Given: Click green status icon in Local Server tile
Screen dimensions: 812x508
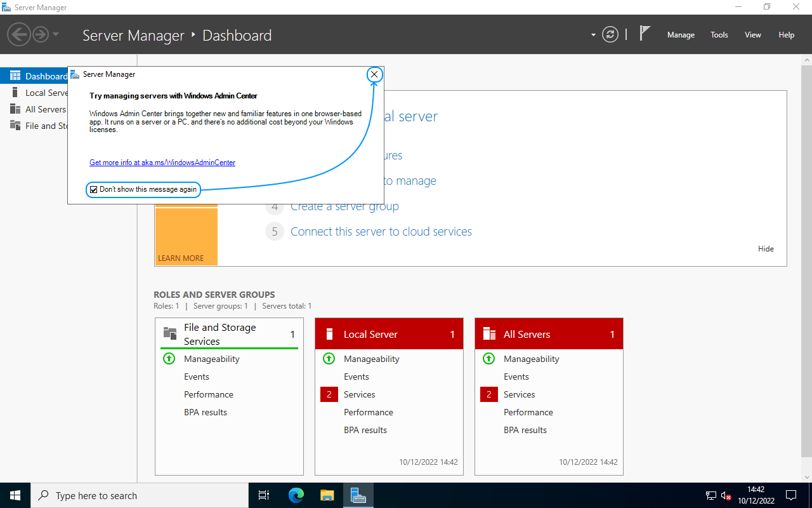Looking at the screenshot, I should click(329, 358).
